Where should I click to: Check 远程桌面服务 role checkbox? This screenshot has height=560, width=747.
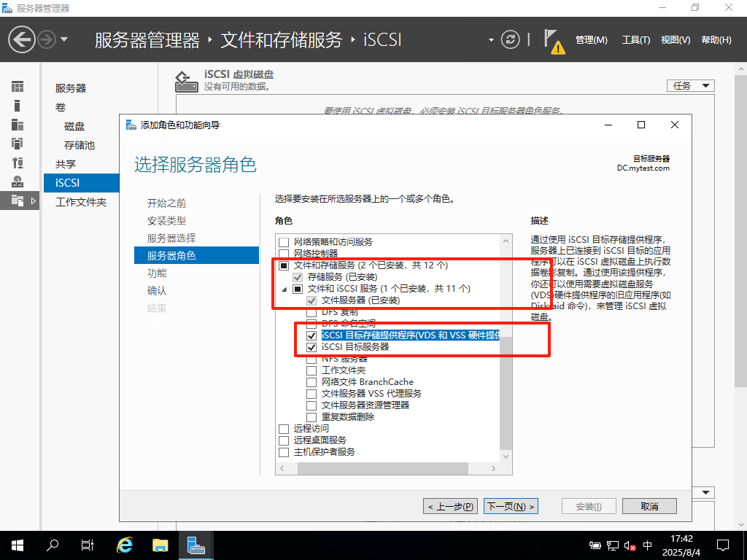tap(284, 440)
